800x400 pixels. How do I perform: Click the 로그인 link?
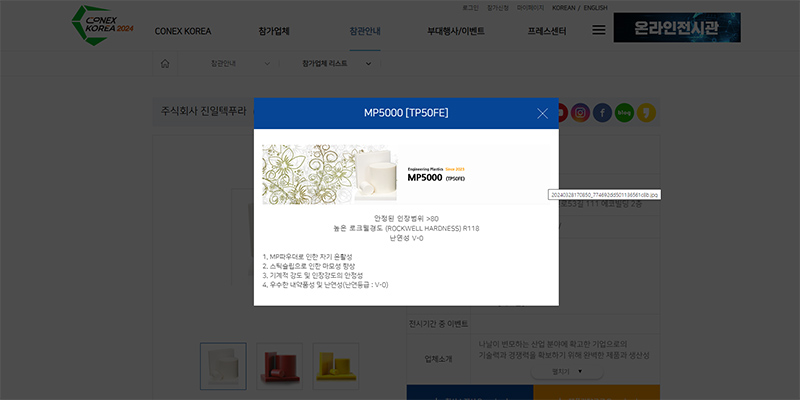470,8
